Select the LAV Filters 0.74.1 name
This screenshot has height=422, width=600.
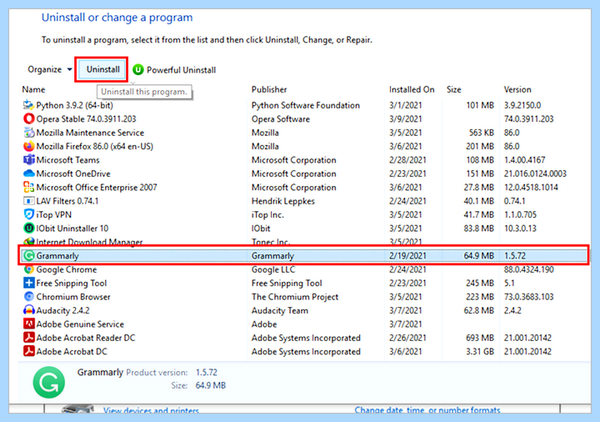click(67, 201)
